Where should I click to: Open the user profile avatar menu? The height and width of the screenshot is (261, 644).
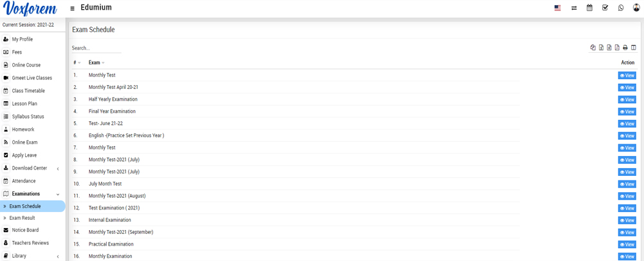[636, 8]
